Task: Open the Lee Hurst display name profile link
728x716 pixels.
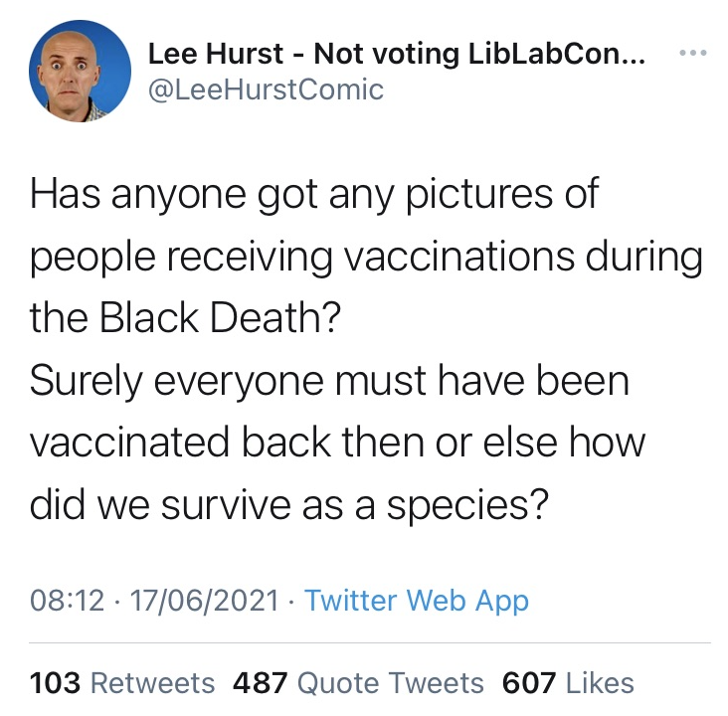Action: click(397, 54)
